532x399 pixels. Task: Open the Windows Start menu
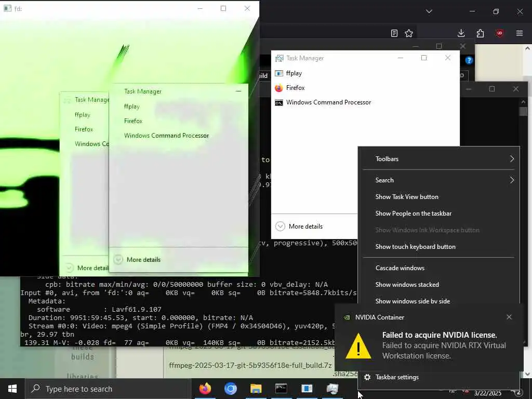(x=12, y=389)
